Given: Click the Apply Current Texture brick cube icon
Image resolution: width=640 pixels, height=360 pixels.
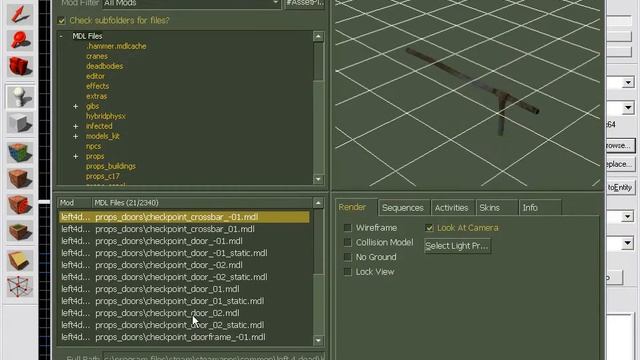Looking at the screenshot, I should point(19,179).
